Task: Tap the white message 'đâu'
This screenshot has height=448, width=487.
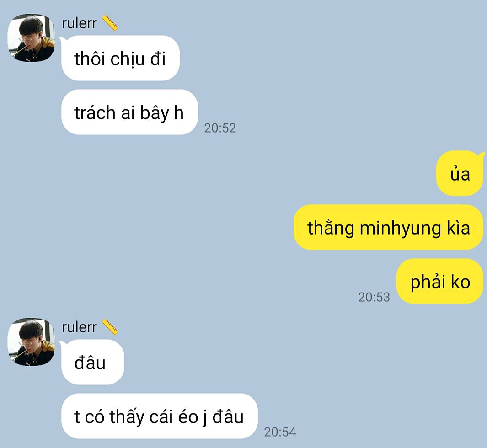Action: pos(93,362)
